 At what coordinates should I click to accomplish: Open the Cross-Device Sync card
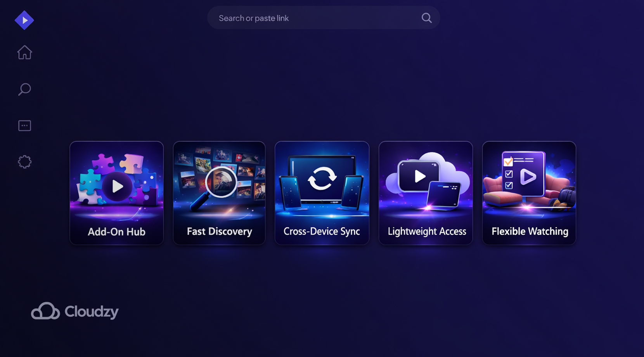coord(322,193)
